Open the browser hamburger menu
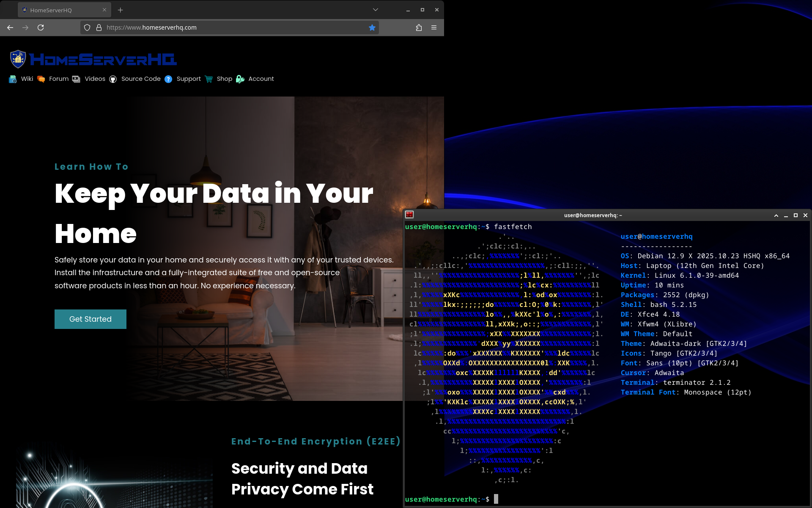The width and height of the screenshot is (812, 508). pyautogui.click(x=434, y=28)
